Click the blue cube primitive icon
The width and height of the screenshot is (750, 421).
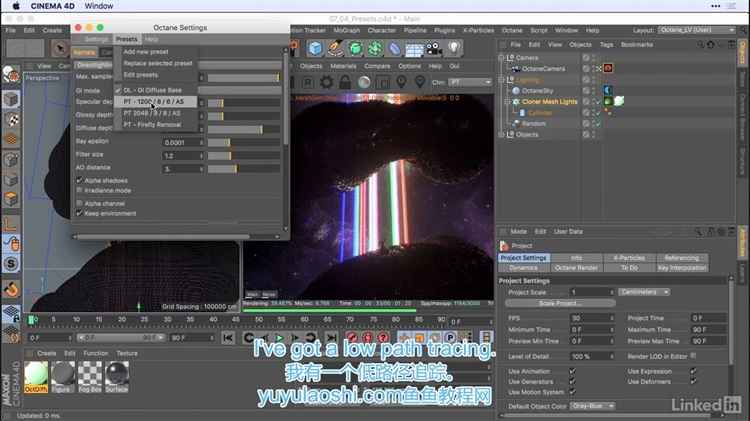point(315,48)
